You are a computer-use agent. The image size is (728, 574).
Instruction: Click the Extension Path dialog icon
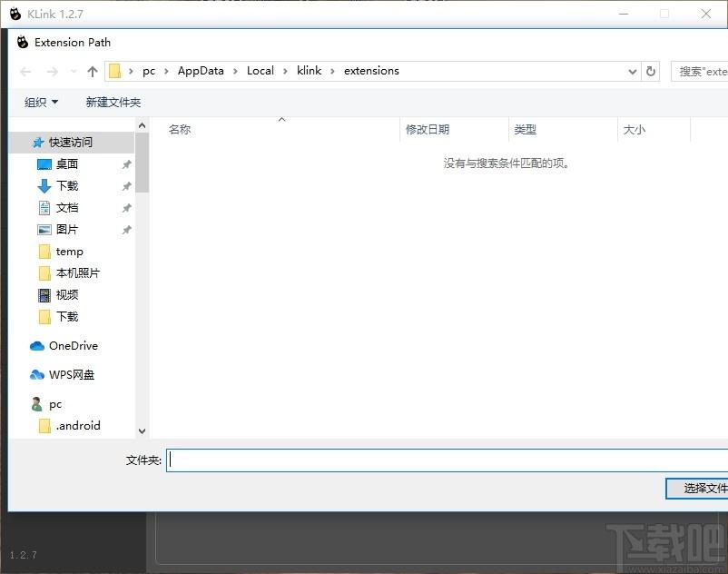coord(23,43)
